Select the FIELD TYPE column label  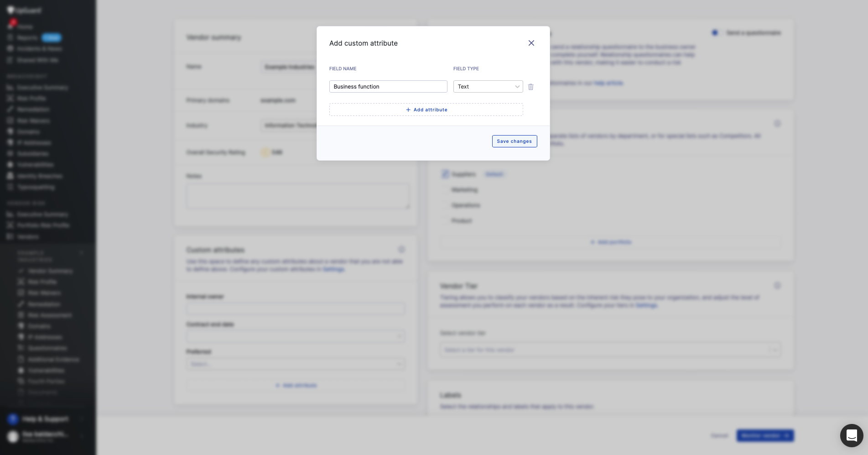(466, 69)
